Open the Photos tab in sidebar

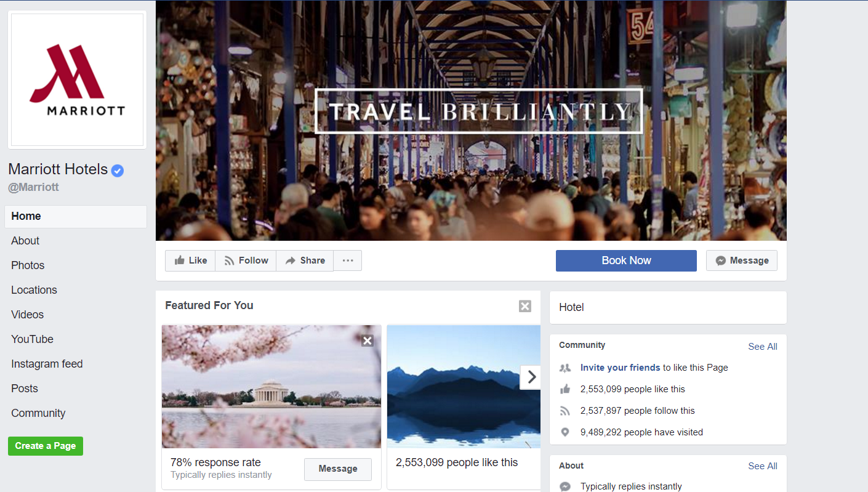[x=28, y=265]
